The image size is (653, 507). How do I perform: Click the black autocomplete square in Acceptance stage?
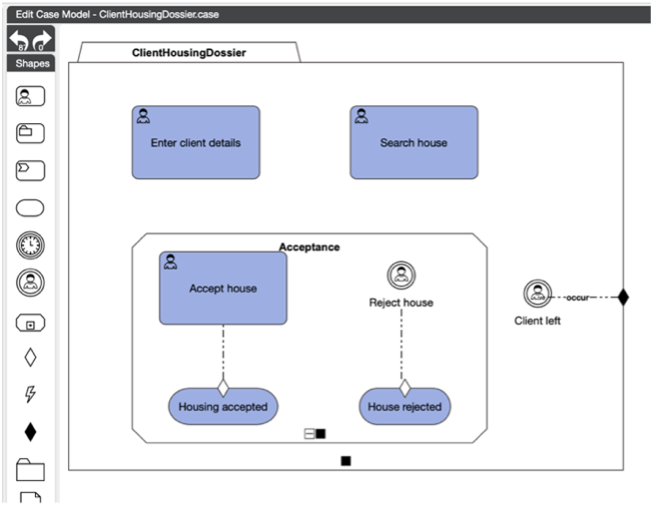point(321,434)
